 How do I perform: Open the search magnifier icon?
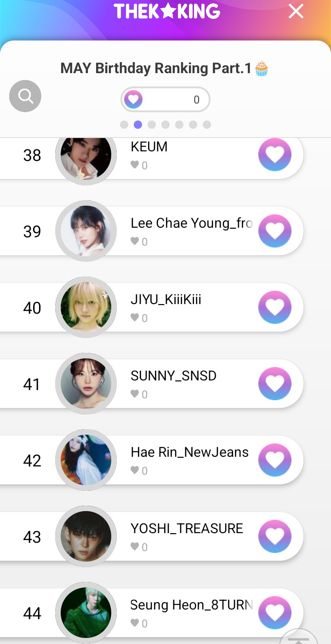coord(25,96)
